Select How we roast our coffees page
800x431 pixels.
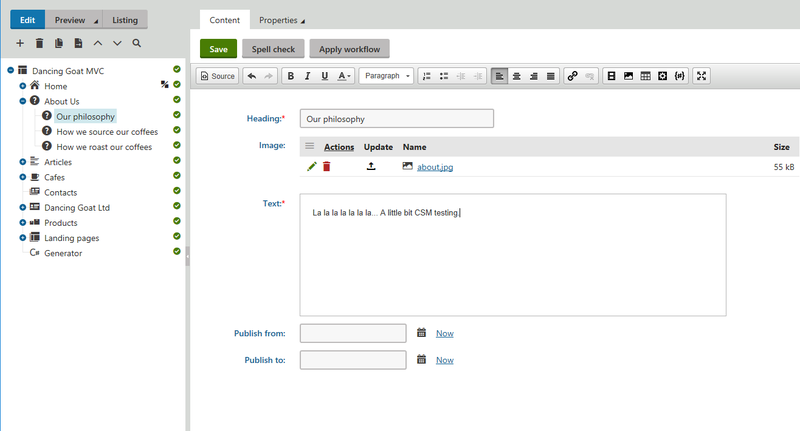coord(104,147)
